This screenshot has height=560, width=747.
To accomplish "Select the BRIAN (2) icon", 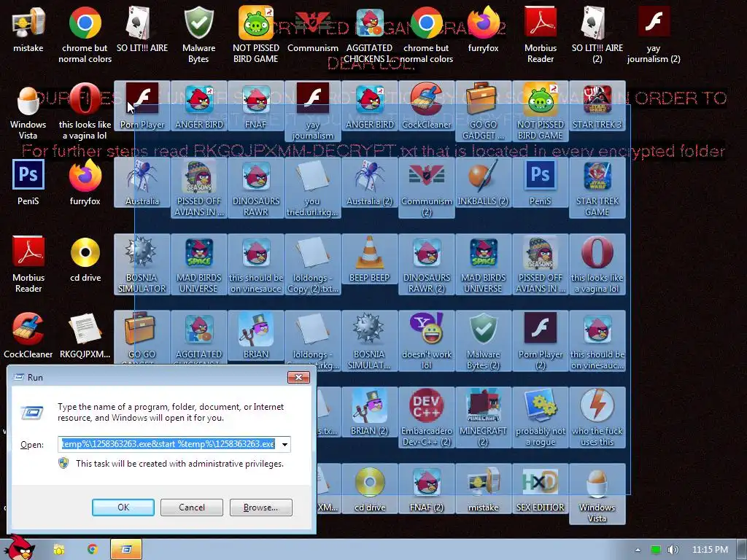I will [x=370, y=412].
